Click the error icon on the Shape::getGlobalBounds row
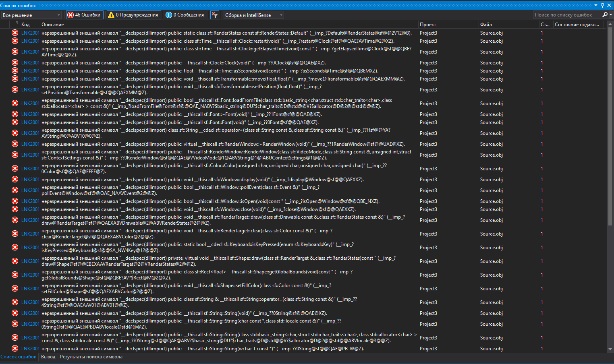 [15, 275]
